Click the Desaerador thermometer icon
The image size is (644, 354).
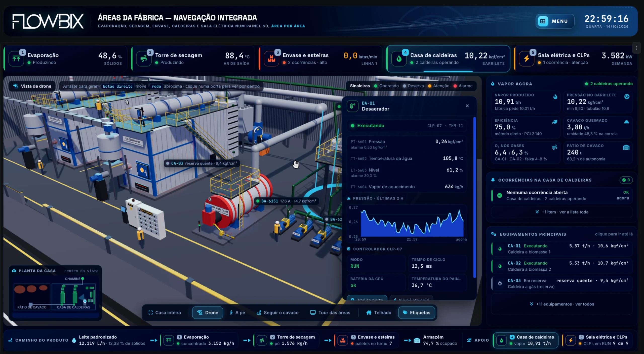pyautogui.click(x=352, y=106)
